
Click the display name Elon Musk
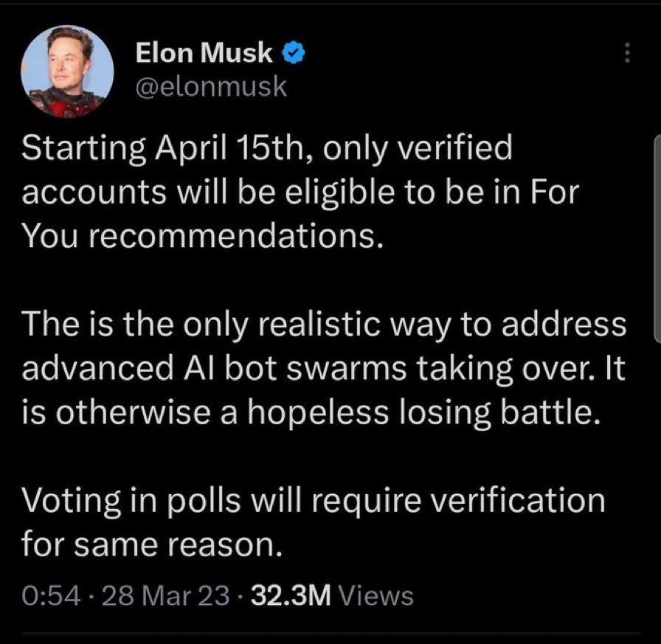204,53
